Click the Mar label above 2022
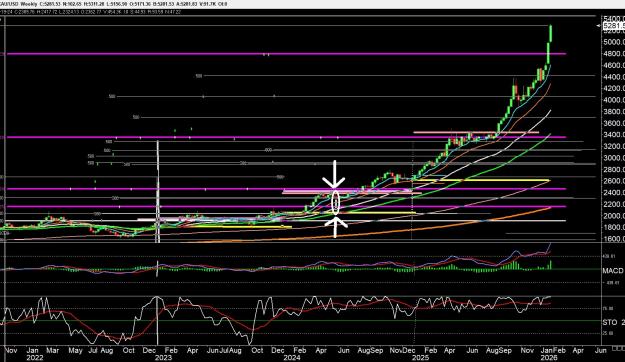 click(53, 350)
